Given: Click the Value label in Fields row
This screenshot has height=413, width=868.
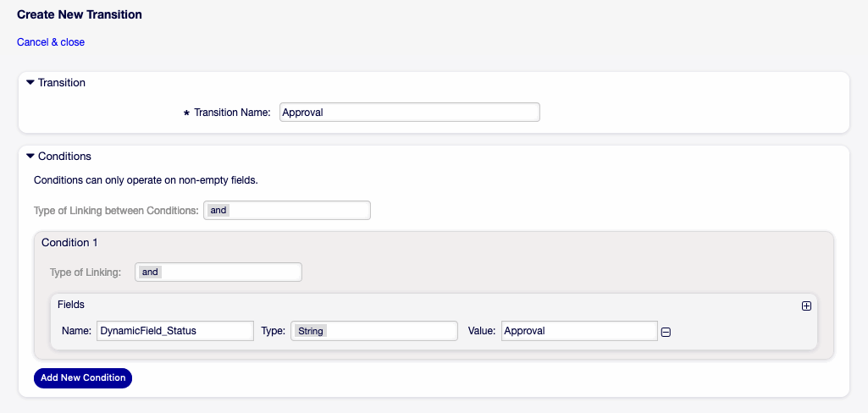Looking at the screenshot, I should (481, 331).
